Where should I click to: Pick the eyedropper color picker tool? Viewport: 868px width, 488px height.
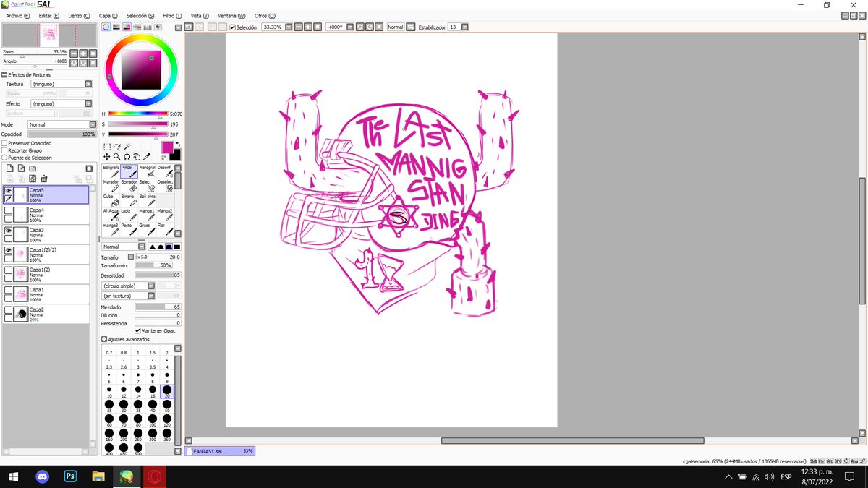[146, 156]
